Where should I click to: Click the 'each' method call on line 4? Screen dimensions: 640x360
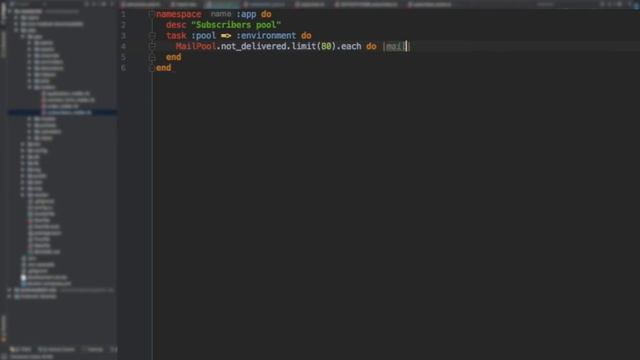351,46
